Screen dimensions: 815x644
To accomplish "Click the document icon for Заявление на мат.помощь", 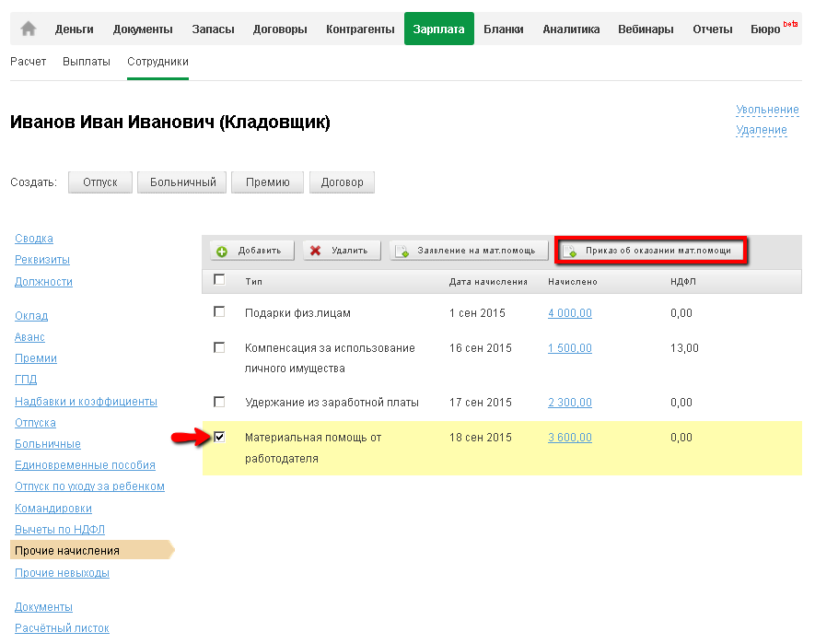I will pos(402,251).
